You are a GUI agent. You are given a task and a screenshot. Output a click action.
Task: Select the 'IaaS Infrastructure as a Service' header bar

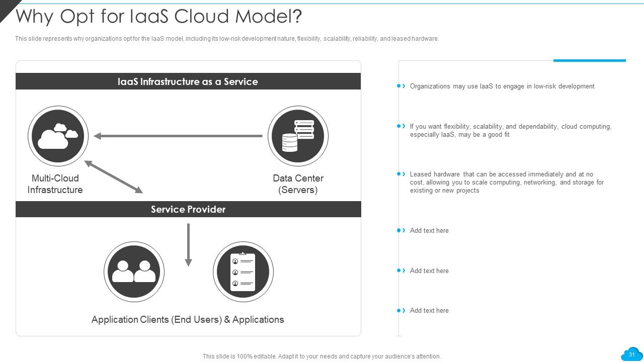(x=188, y=81)
